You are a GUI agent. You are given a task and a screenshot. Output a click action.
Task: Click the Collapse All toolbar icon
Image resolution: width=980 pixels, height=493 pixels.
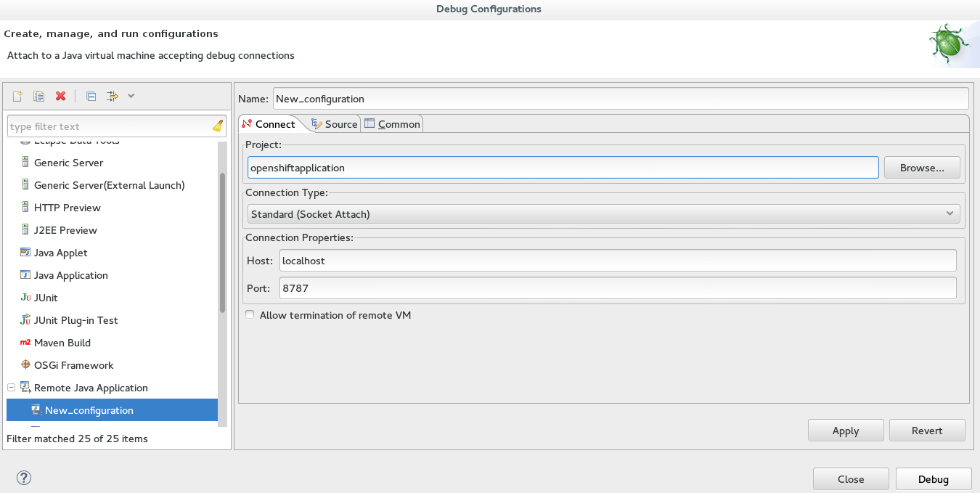[x=91, y=96]
